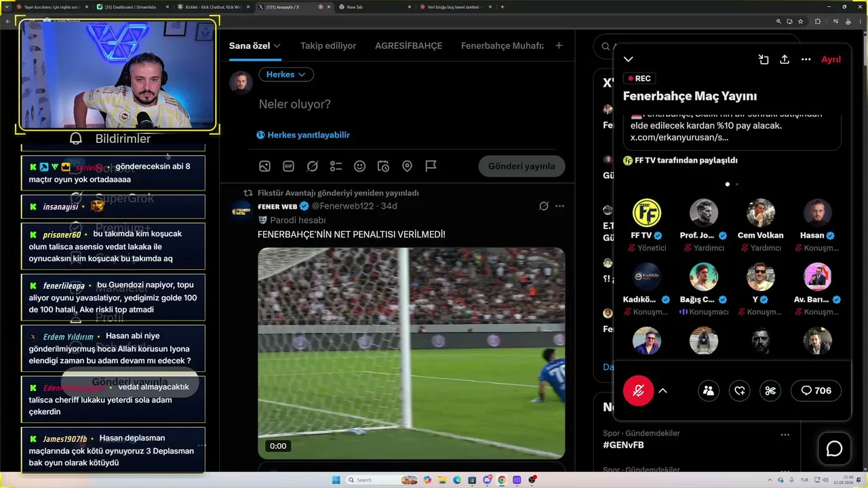Create a poll in the composer
The image size is (868, 488).
[336, 166]
